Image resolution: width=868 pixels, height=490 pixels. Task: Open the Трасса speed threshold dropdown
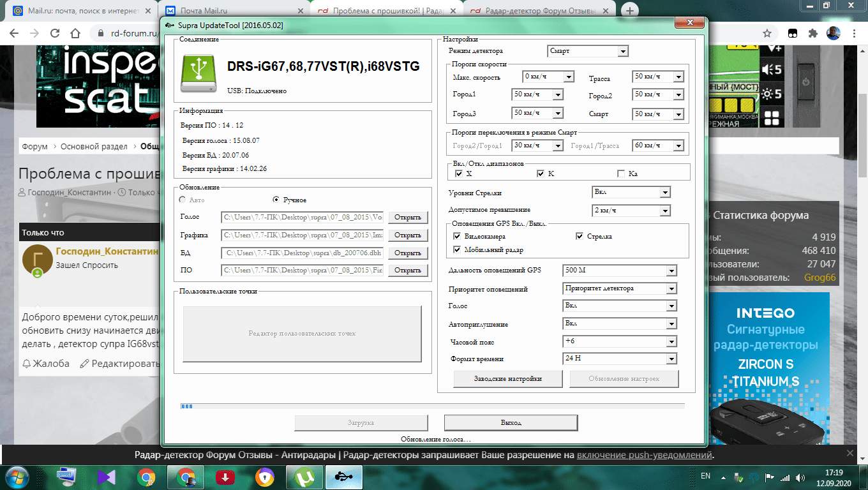click(658, 77)
